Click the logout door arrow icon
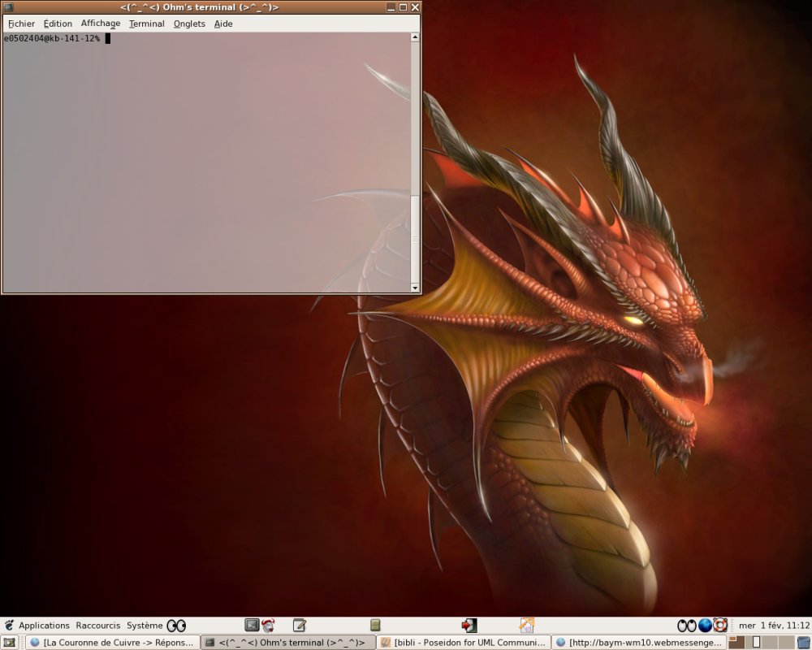Viewport: 812px width, 650px height. pyautogui.click(x=469, y=626)
